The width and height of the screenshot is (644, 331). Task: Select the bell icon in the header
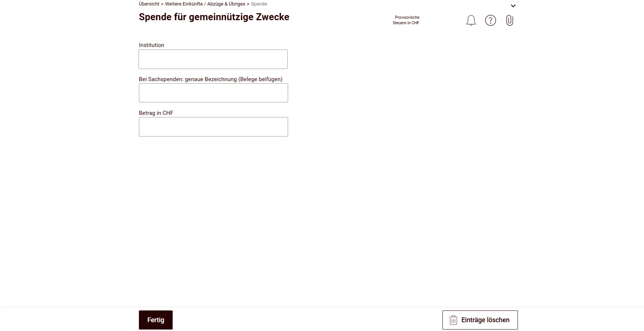tap(471, 20)
